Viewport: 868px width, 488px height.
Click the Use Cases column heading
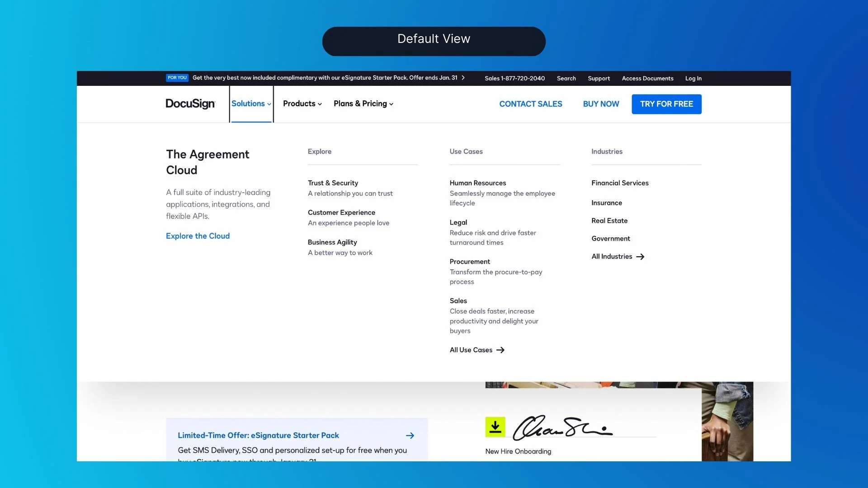(466, 151)
